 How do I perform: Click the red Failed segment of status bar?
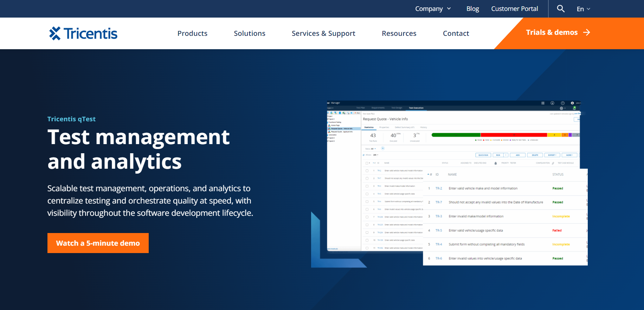pyautogui.click(x=514, y=135)
